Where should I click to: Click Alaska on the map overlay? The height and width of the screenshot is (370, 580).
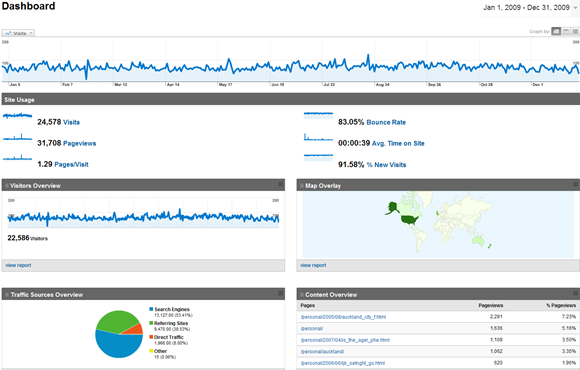pyautogui.click(x=392, y=207)
